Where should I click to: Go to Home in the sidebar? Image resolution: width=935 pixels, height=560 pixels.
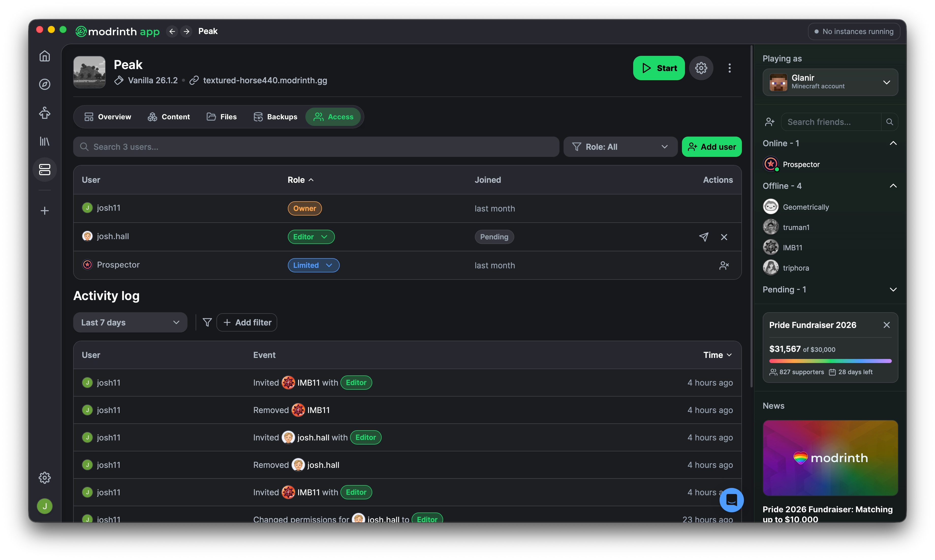[x=44, y=56]
